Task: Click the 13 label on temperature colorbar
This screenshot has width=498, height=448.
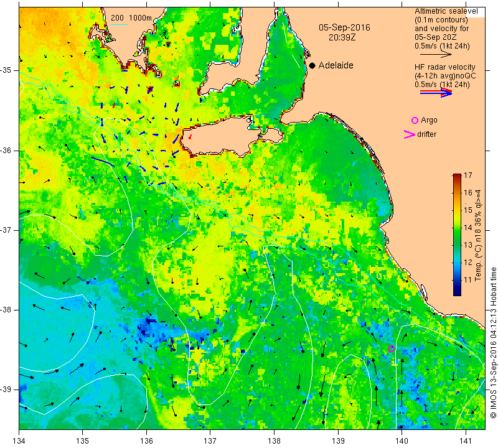Action: pyautogui.click(x=468, y=245)
